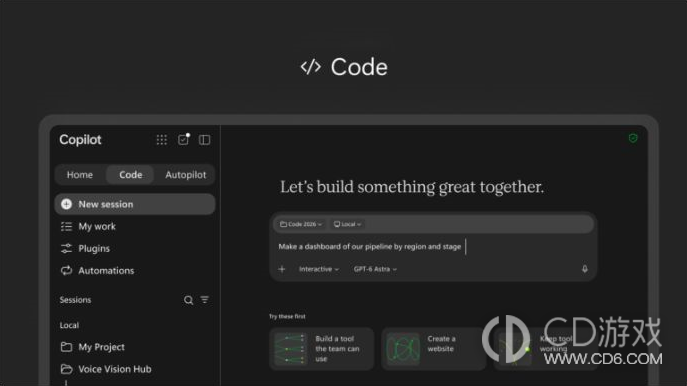Viewport: 687px width, 386px height.
Task: Click the prompt text input field
Action: pos(433,247)
